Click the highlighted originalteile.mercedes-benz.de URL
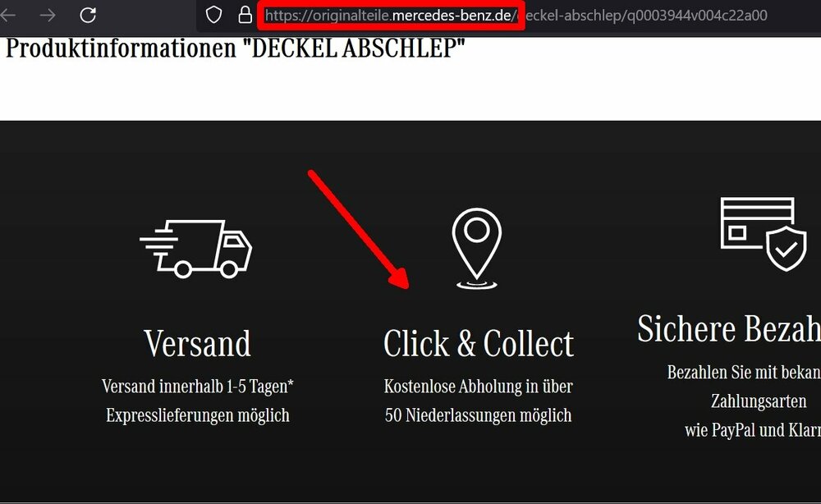The image size is (821, 504). [x=392, y=14]
